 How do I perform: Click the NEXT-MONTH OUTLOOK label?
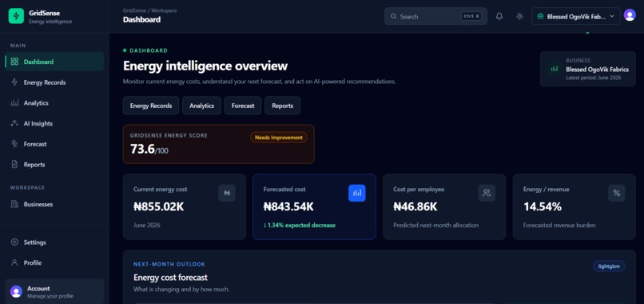point(169,264)
